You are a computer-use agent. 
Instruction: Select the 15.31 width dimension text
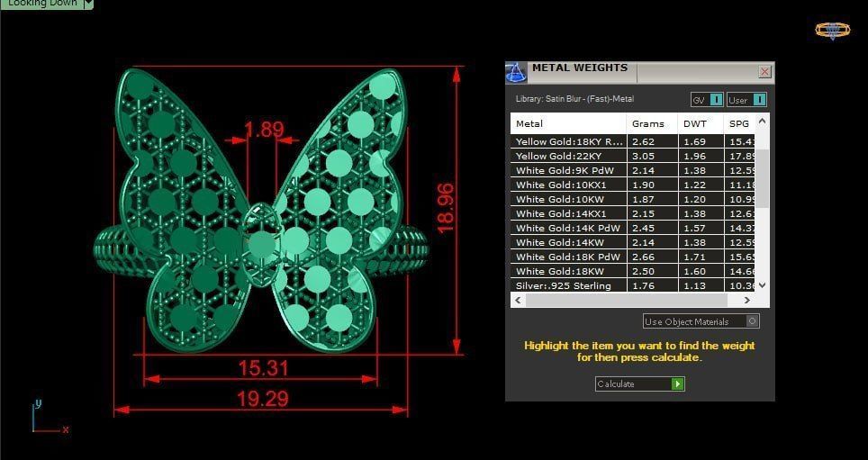pyautogui.click(x=264, y=367)
